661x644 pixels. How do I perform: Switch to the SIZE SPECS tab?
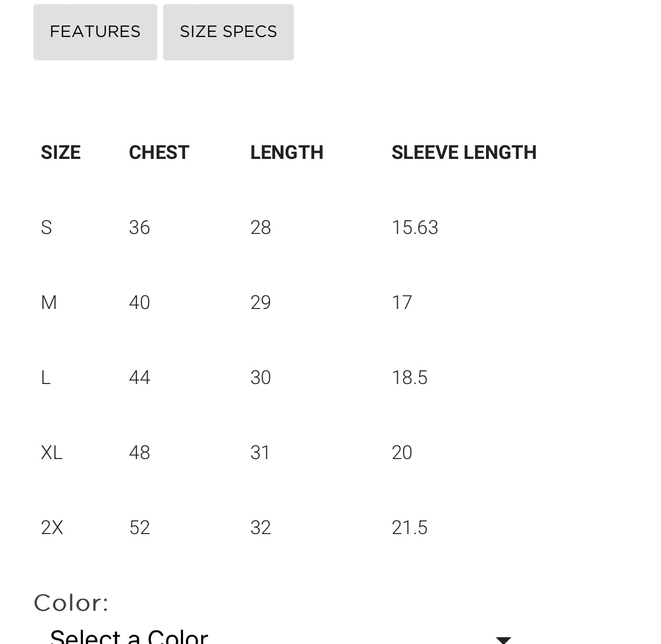point(228,32)
